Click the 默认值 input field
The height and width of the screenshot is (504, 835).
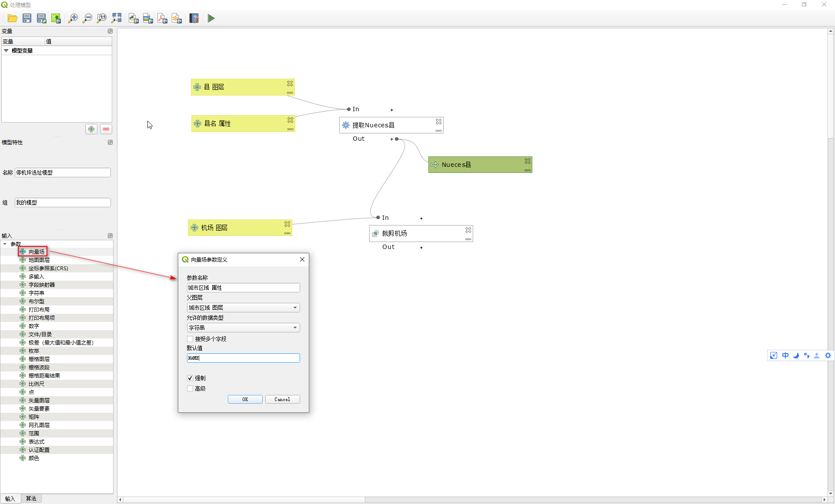click(x=243, y=358)
